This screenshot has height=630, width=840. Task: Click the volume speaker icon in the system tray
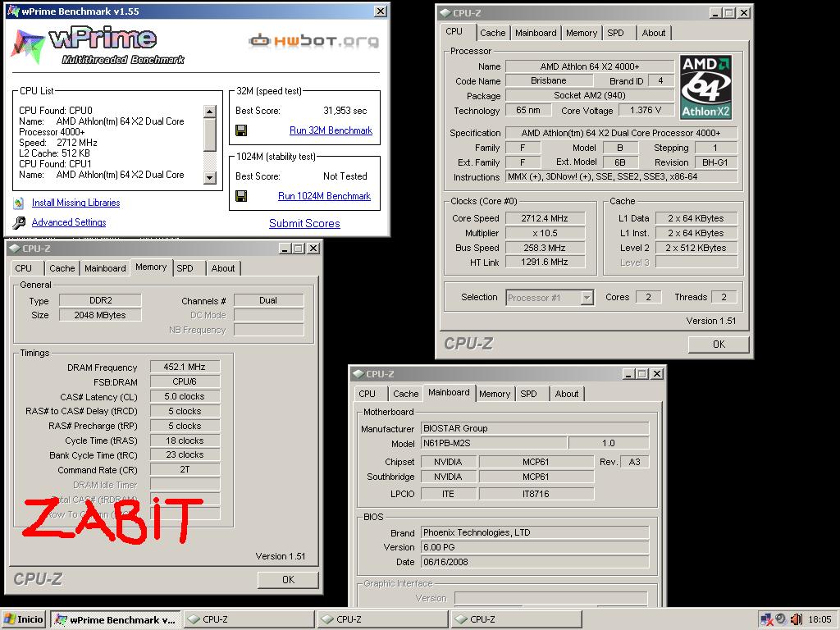[x=796, y=619]
